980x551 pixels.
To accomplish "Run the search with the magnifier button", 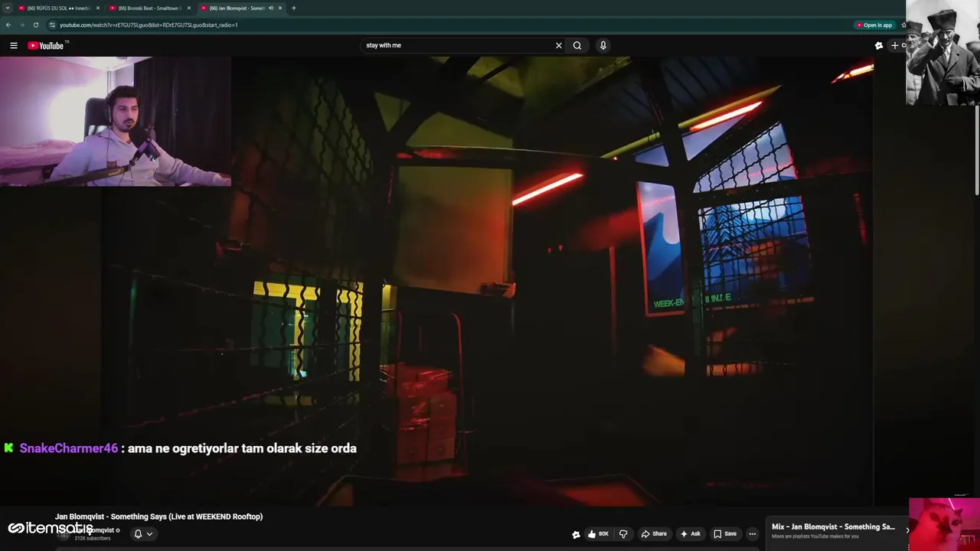I will (577, 45).
